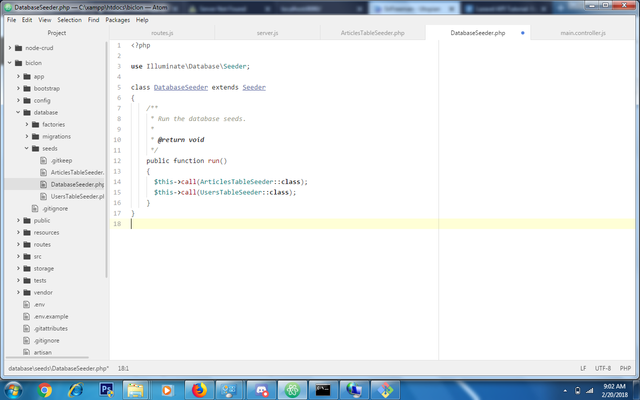Click the .env file icon
Image resolution: width=640 pixels, height=400 pixels.
(27, 304)
